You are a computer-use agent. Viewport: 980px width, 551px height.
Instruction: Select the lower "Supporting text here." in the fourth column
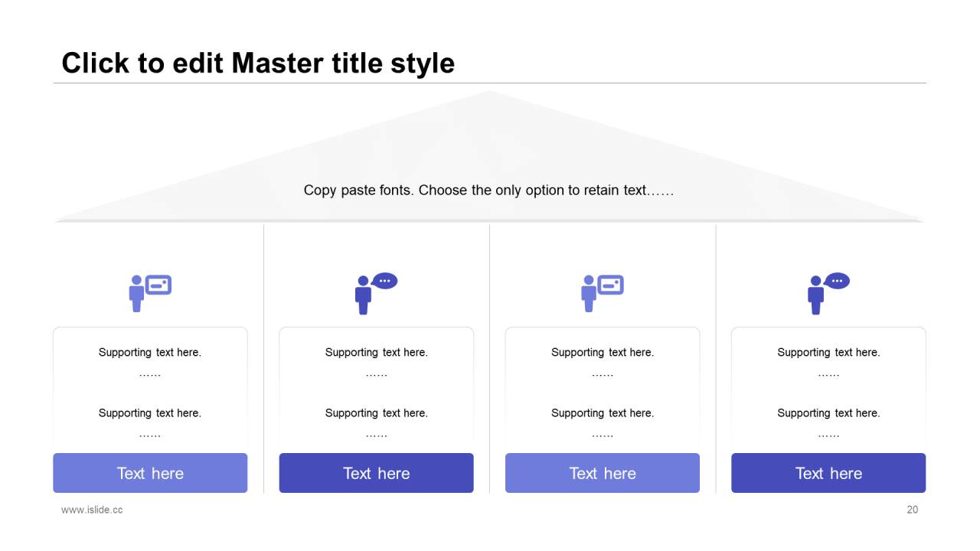point(828,413)
